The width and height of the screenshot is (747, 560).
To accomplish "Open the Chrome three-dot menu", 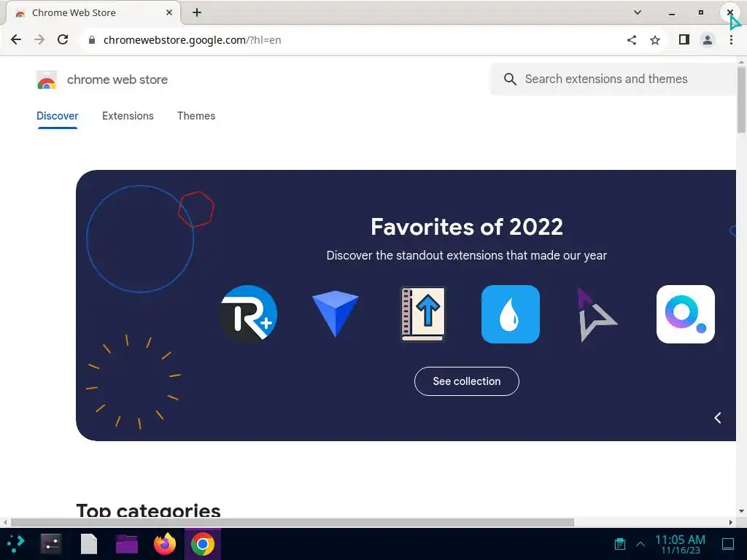I will pyautogui.click(x=731, y=40).
